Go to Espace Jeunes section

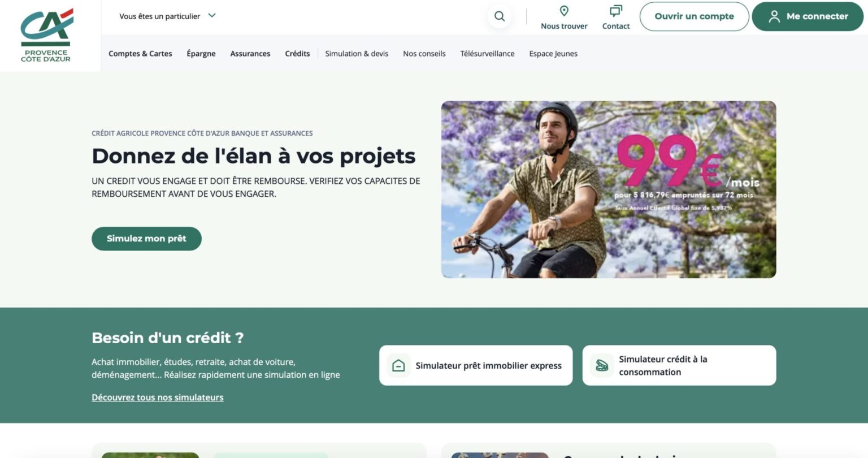tap(553, 53)
